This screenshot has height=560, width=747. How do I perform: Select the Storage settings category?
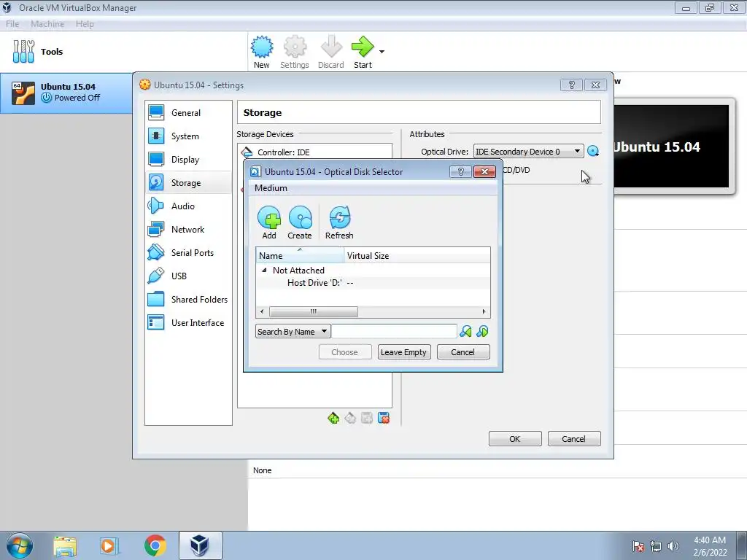[x=189, y=183]
